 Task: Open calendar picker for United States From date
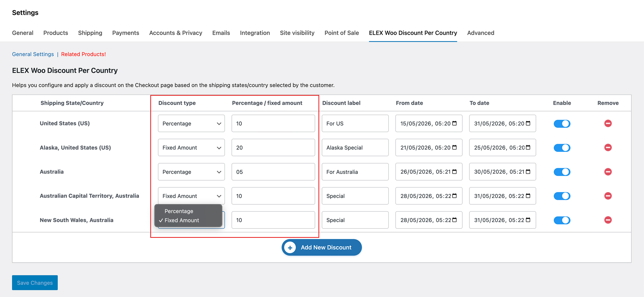coord(454,123)
